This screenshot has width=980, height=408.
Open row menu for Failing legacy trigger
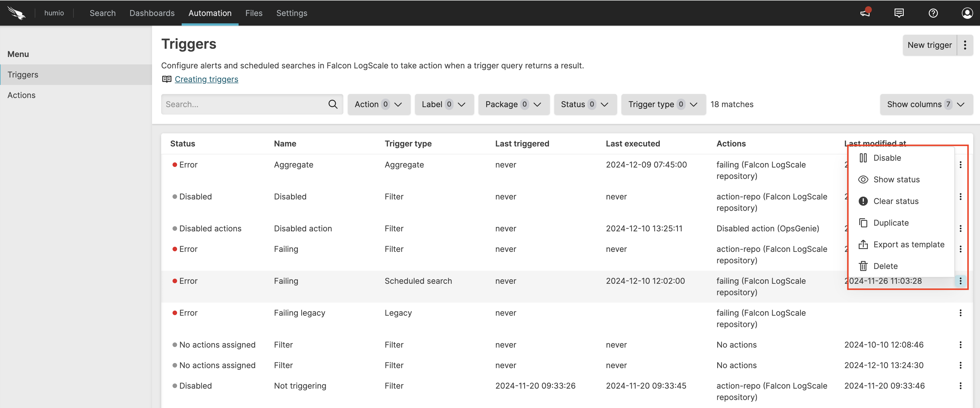point(960,313)
